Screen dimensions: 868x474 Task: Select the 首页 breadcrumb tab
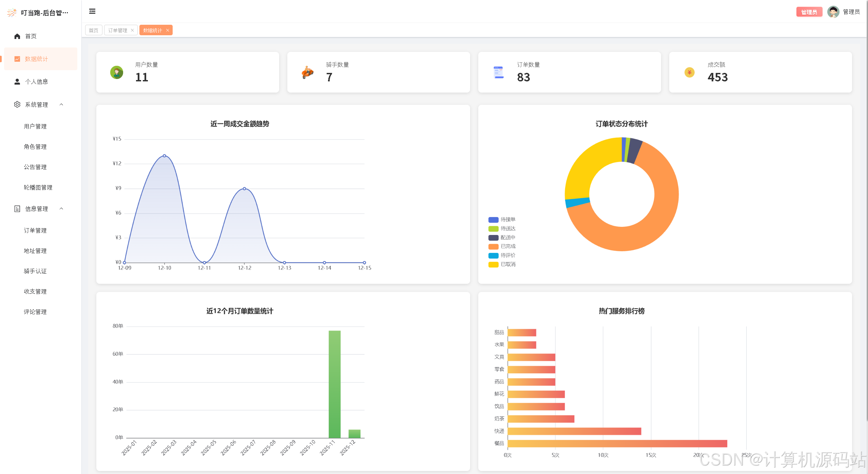(94, 30)
